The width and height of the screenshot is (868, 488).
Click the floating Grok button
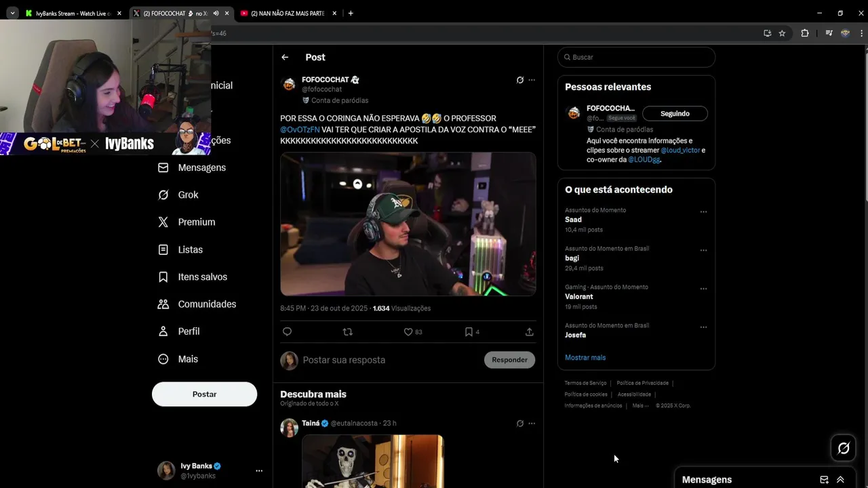coord(844,448)
